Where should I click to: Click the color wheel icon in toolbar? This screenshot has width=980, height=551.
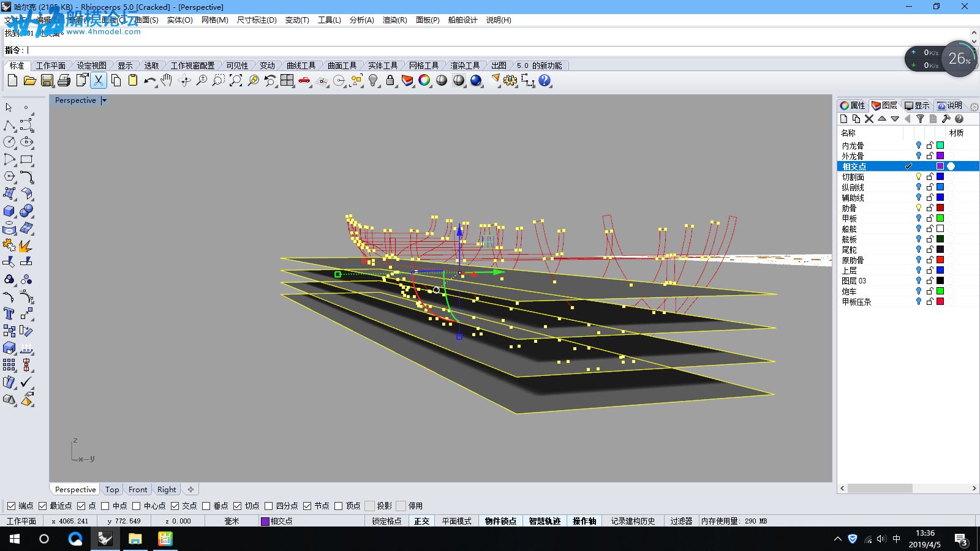coord(424,80)
